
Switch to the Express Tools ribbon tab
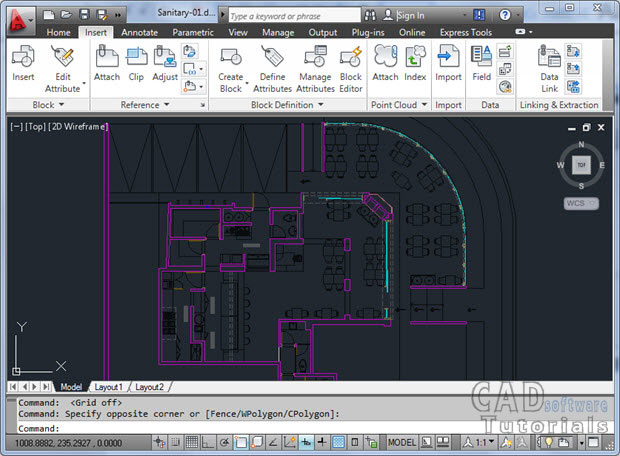click(466, 32)
